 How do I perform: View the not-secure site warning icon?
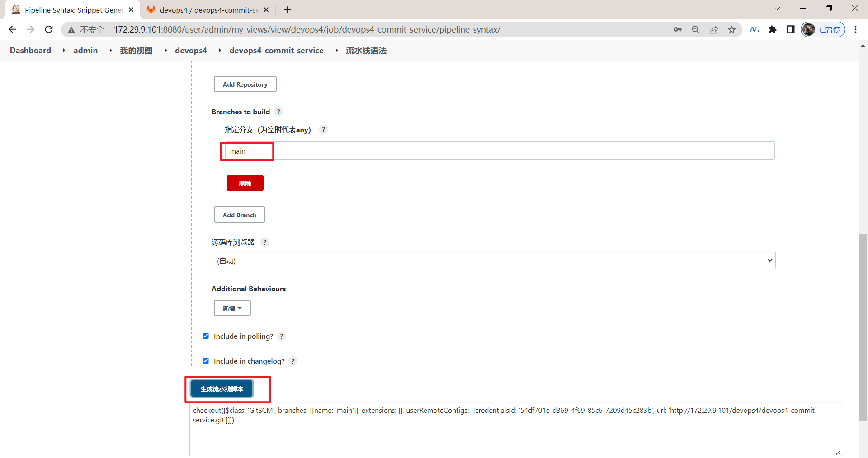[71, 30]
